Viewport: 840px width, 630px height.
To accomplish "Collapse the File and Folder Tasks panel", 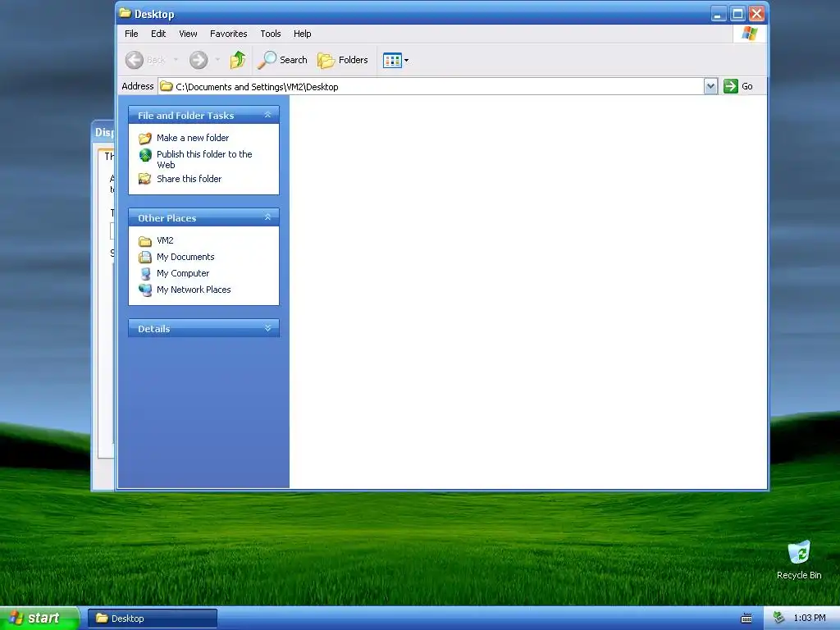I will tap(268, 115).
